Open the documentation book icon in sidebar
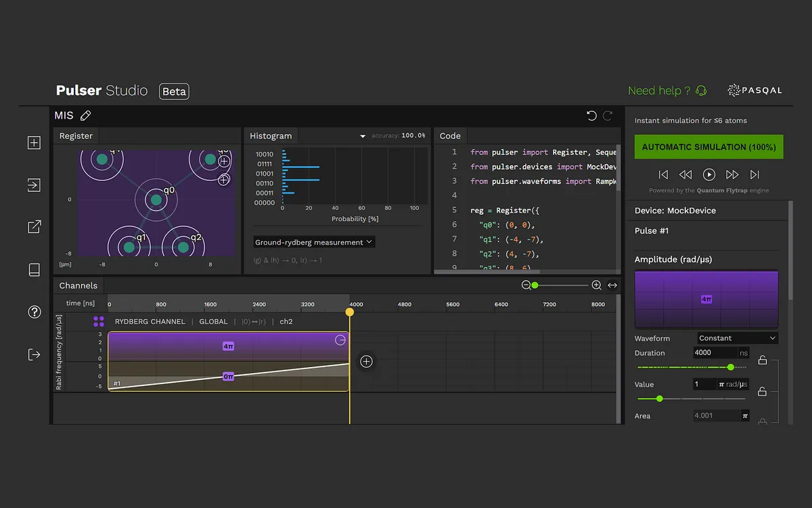812x508 pixels. coord(34,270)
